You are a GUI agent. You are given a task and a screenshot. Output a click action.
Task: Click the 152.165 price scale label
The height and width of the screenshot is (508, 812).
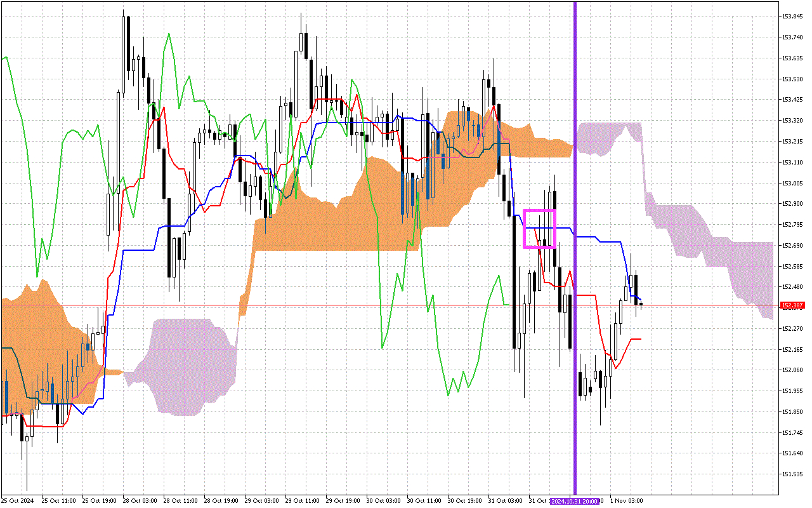pyautogui.click(x=793, y=350)
